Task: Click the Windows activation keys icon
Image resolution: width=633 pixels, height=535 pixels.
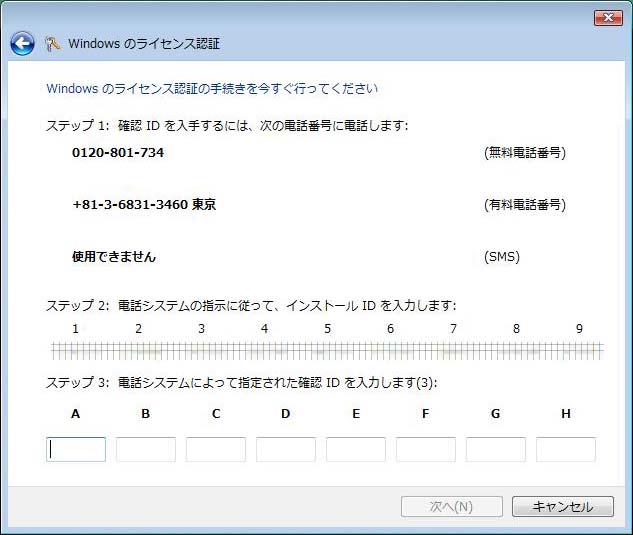Action: (52, 44)
